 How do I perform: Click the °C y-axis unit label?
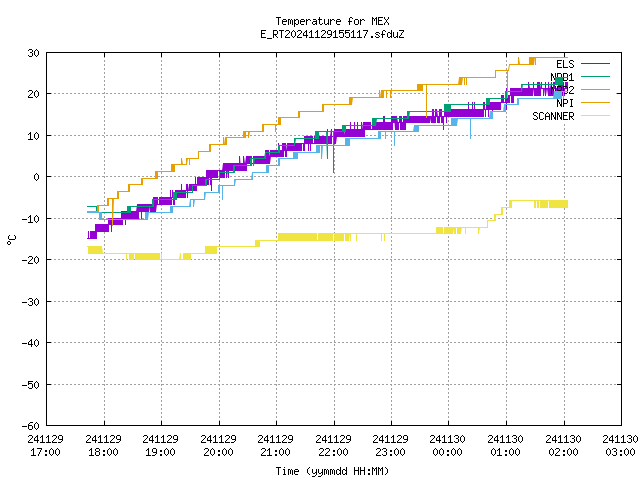pyautogui.click(x=12, y=240)
